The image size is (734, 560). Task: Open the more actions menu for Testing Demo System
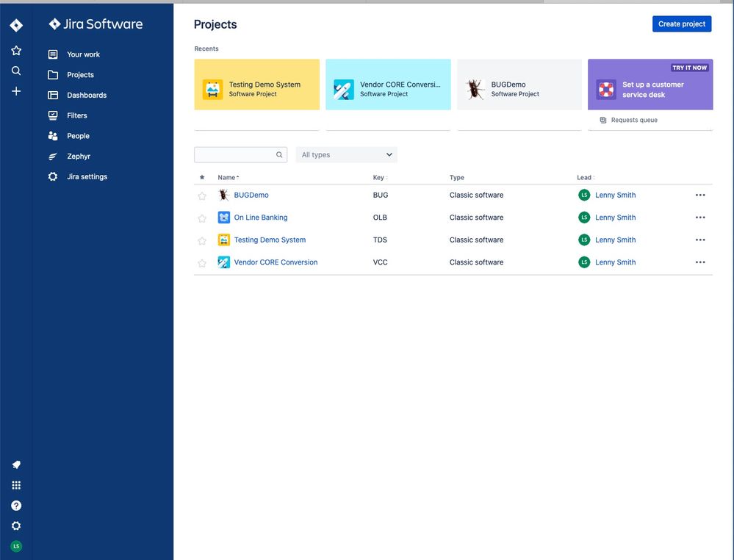[x=699, y=240]
